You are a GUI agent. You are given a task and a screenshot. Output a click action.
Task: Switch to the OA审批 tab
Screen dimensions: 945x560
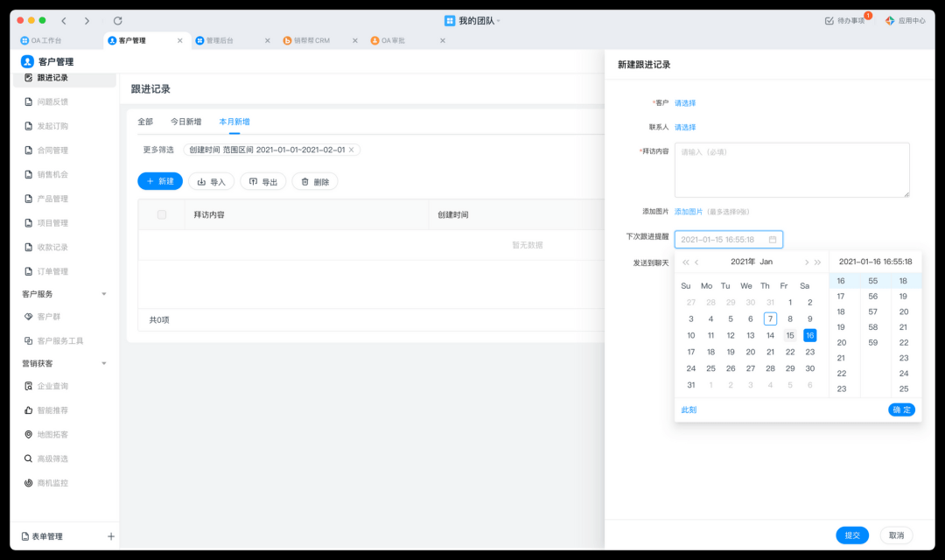[388, 40]
